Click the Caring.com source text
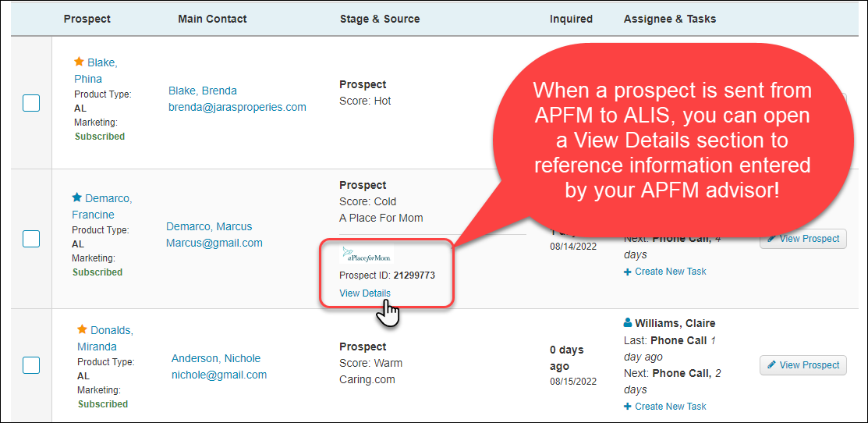This screenshot has width=868, height=423. pos(367,380)
